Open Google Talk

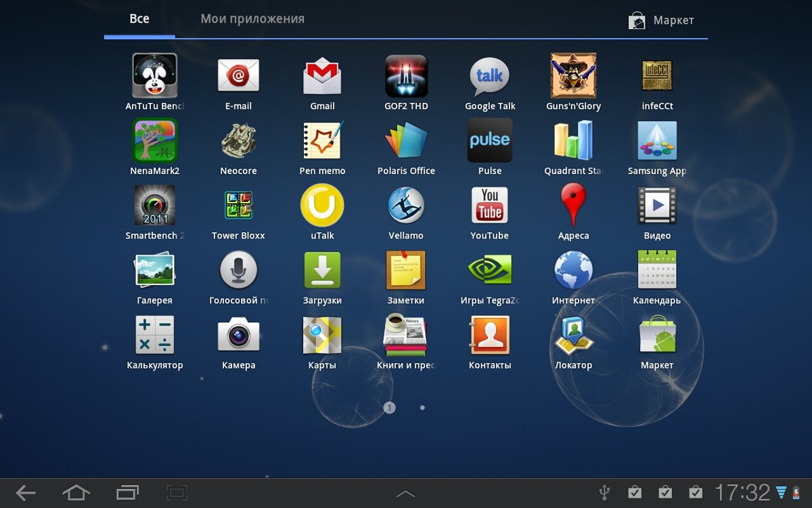[490, 76]
